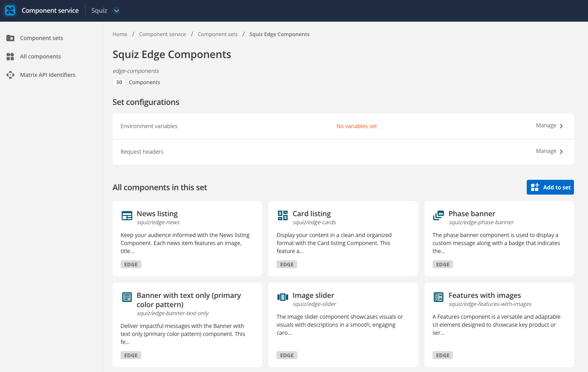The image size is (588, 372).
Task: Click the Squiz instance name in header
Action: click(x=99, y=10)
